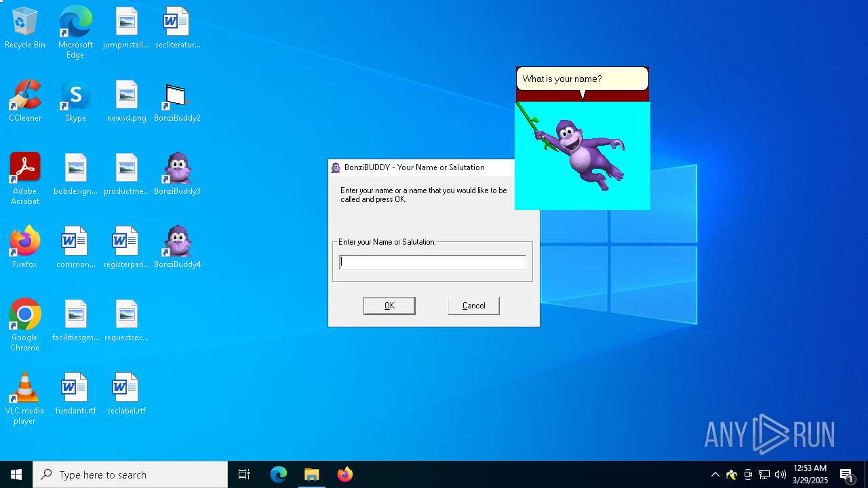Open the CCleaner desktop shortcut
The height and width of the screenshot is (488, 868).
click(25, 101)
